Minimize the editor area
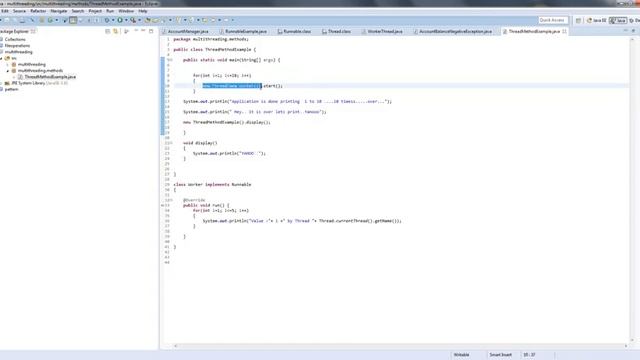Viewport: 640px width, 360px height. click(x=625, y=31)
